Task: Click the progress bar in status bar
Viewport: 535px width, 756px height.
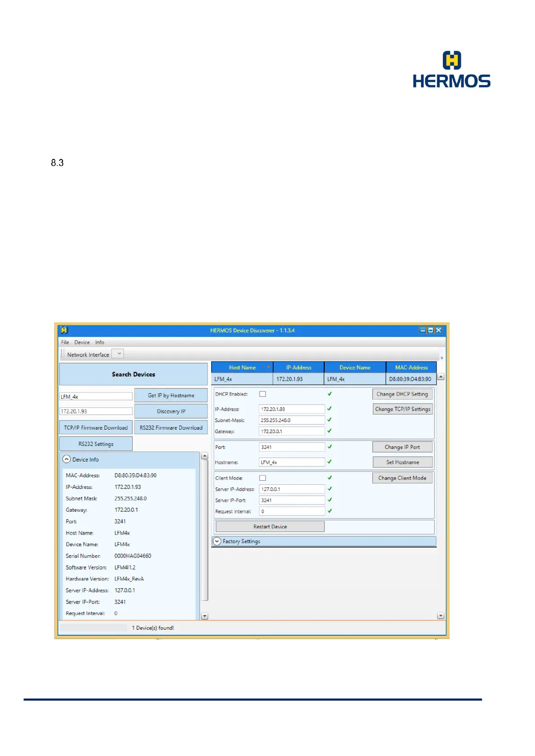Action: (93, 628)
